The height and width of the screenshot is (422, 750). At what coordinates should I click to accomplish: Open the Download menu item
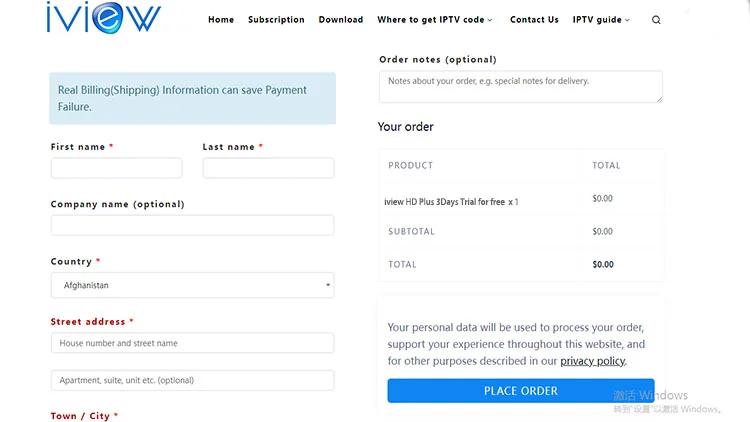coord(341,20)
